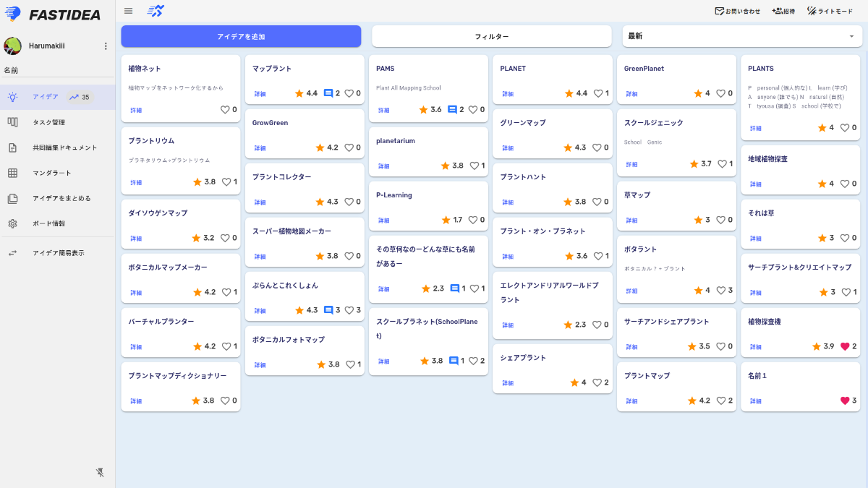
Task: Open 詳細 link on PAMS card
Action: click(384, 111)
